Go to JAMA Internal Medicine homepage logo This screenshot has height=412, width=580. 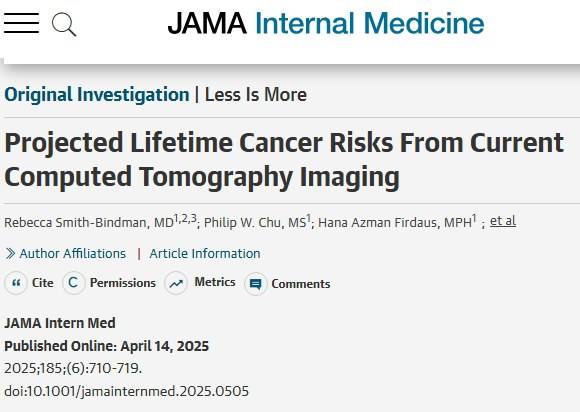click(x=326, y=23)
